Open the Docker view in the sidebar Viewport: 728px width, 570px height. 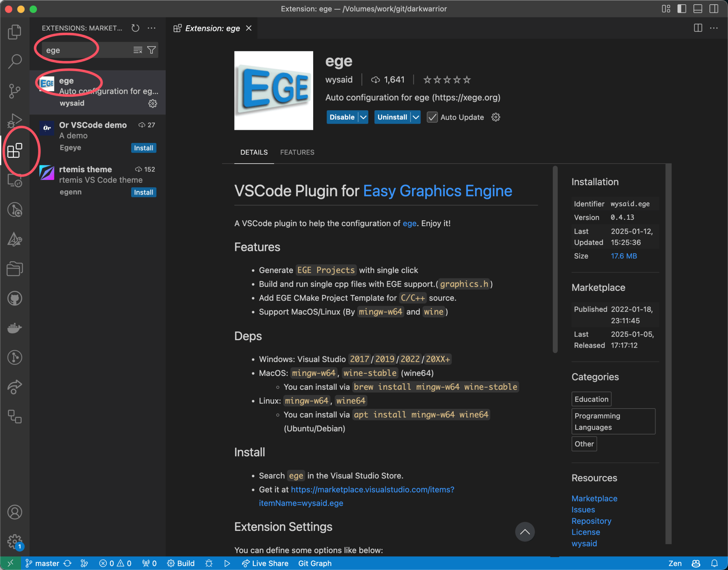pos(15,328)
